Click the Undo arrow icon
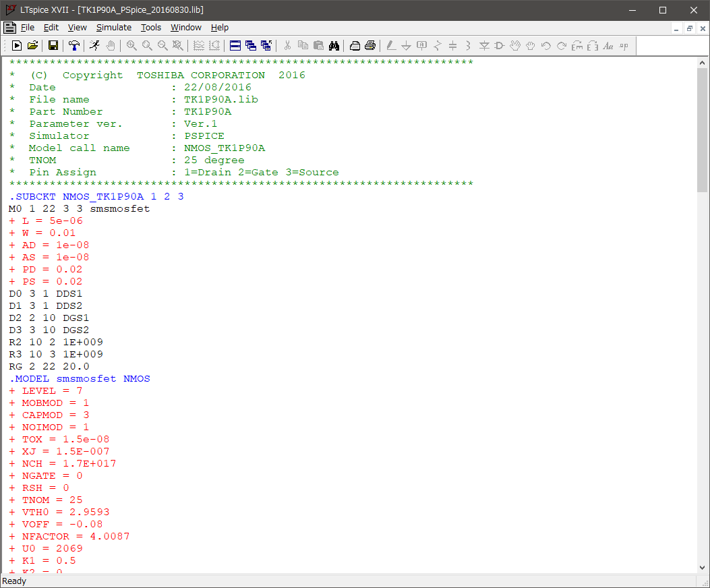This screenshot has height=588, width=710. [x=546, y=45]
